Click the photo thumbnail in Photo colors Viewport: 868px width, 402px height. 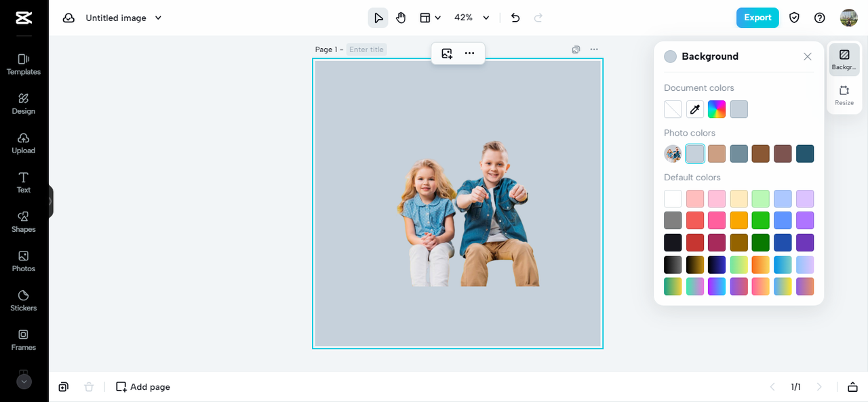[673, 154]
